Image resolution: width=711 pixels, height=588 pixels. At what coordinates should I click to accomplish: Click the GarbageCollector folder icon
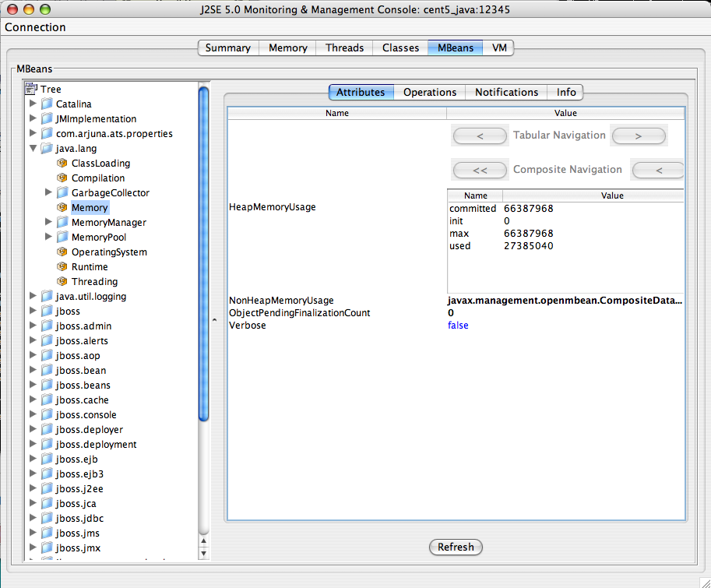pyautogui.click(x=62, y=192)
